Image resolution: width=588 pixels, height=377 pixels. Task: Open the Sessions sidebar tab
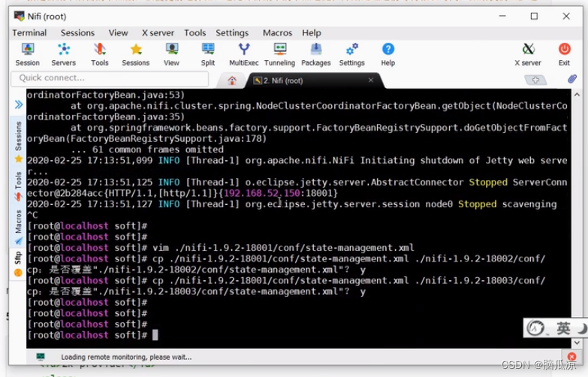pyautogui.click(x=18, y=142)
